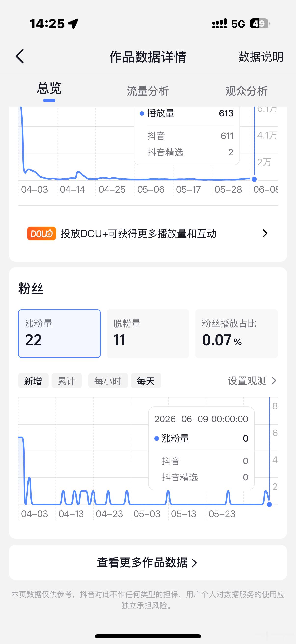Tap the 涨粉量 0 tooltip row

[201, 438]
